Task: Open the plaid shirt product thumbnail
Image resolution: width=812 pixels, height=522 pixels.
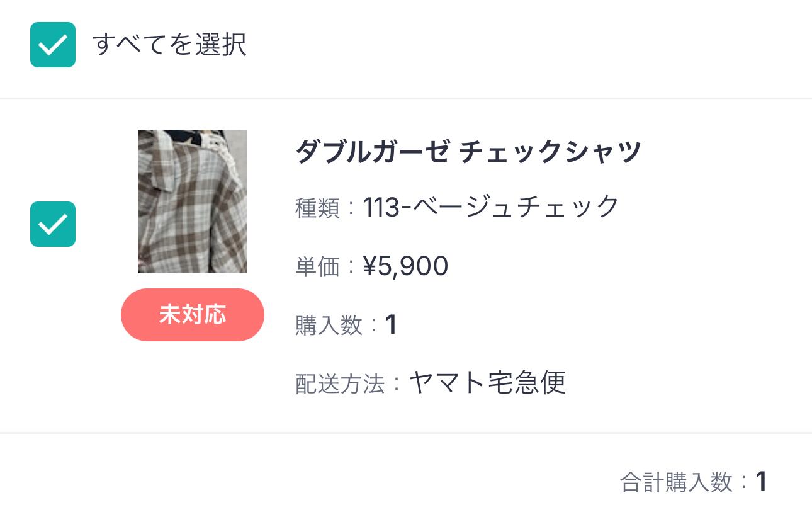Action: tap(193, 201)
